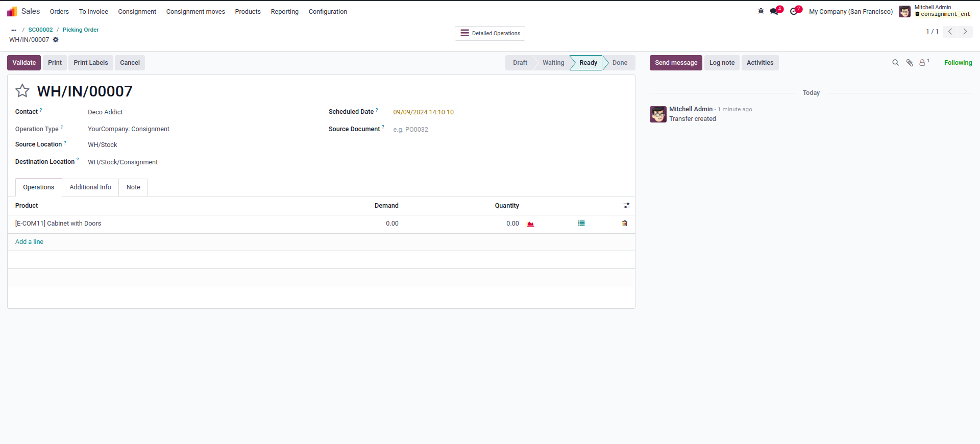Open the Mitchell Admin user menu

[935, 11]
